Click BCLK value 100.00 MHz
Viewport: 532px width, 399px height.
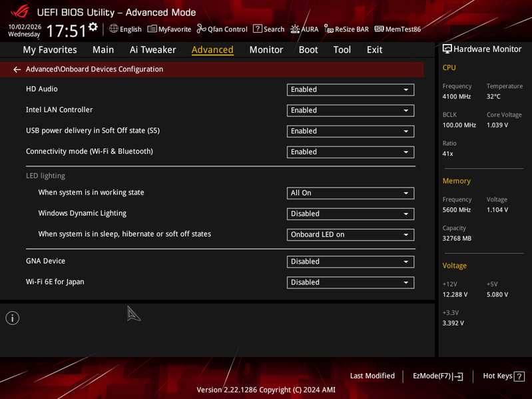pos(459,125)
